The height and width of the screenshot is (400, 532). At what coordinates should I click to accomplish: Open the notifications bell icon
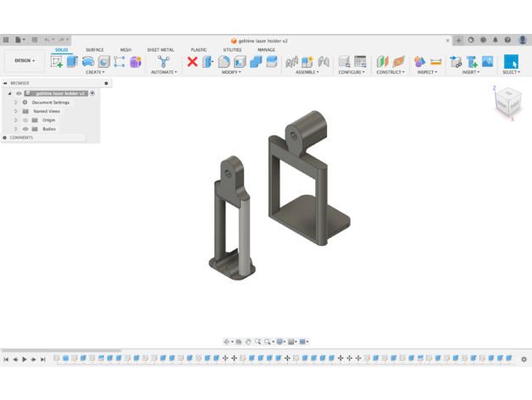coord(496,40)
